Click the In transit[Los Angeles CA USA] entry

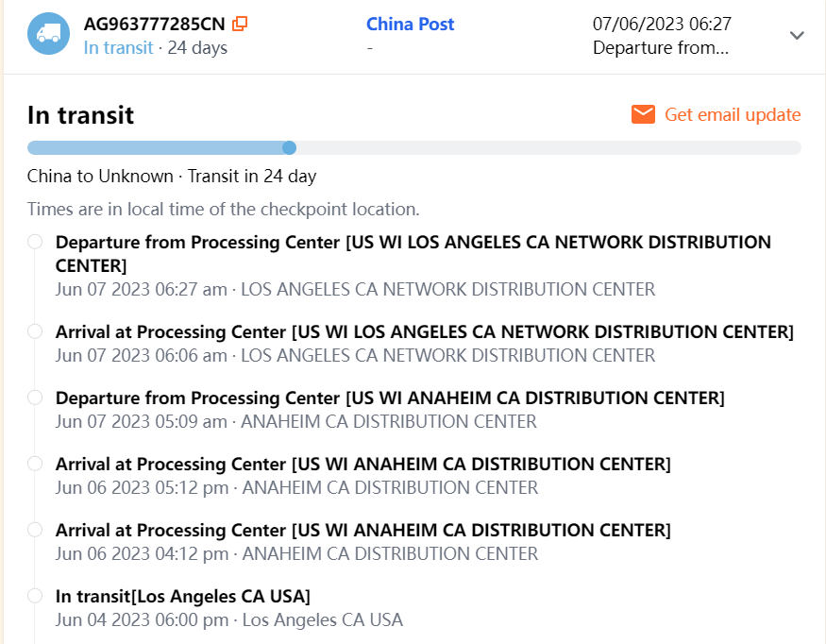point(183,596)
